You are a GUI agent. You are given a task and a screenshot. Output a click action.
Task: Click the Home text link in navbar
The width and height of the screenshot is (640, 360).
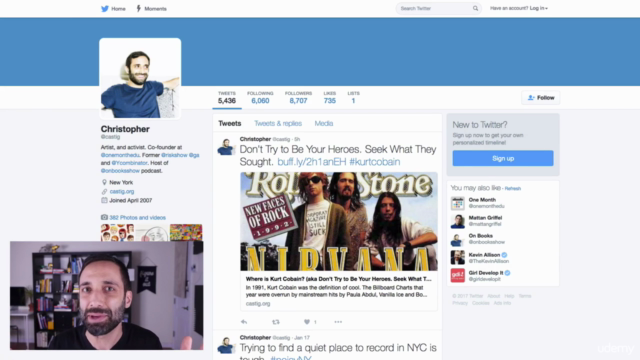(x=118, y=9)
